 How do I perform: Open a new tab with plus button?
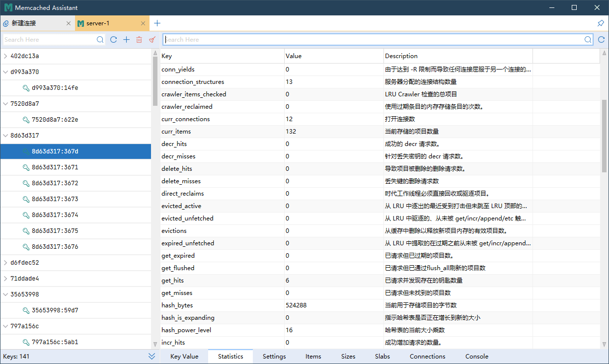[157, 23]
